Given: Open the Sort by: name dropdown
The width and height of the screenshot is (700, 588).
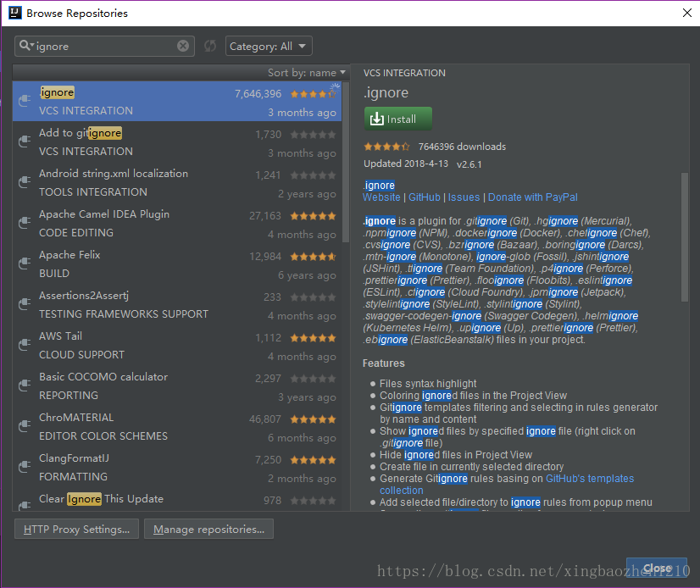Looking at the screenshot, I should 306,72.
